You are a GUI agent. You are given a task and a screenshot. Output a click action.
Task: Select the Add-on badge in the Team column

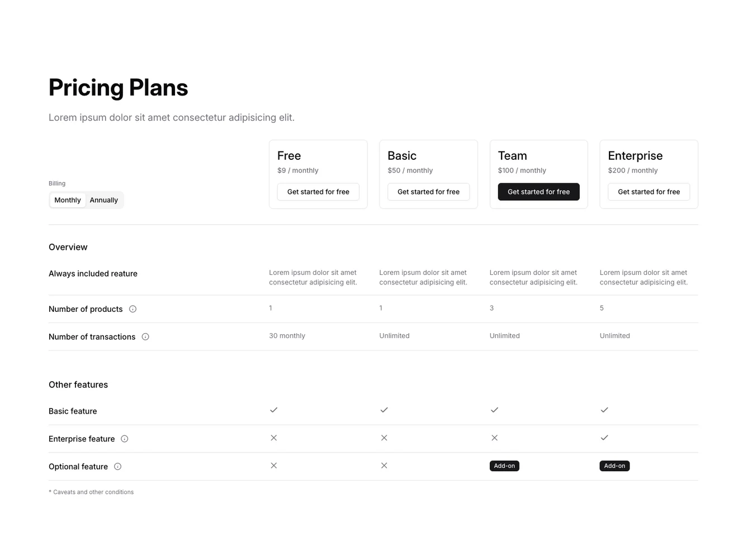(x=504, y=466)
